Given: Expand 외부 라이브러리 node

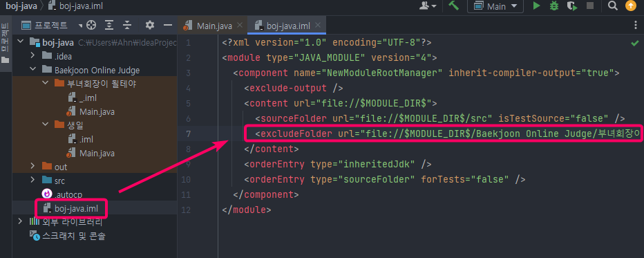Looking at the screenshot, I should pos(21,222).
